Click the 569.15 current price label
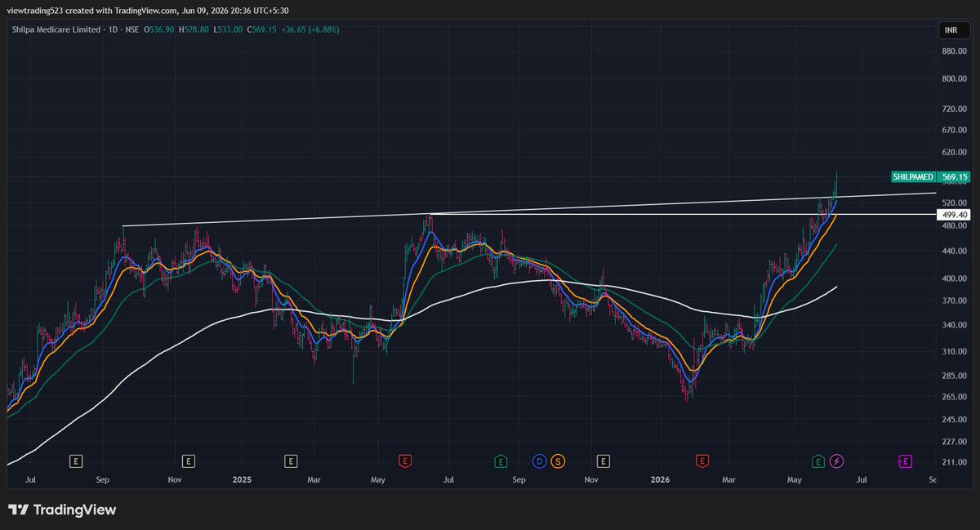 click(955, 176)
